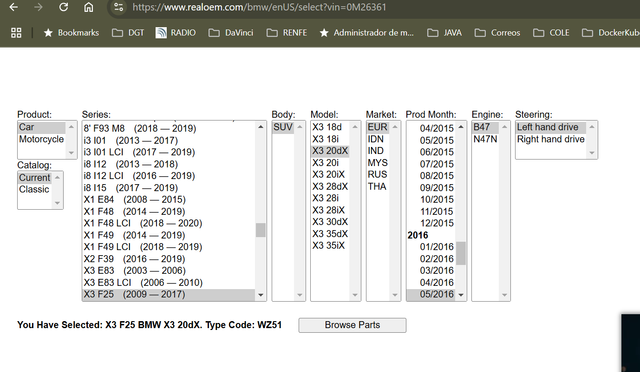Open the RADIO bookmark
The width and height of the screenshot is (640, 372).
click(176, 33)
